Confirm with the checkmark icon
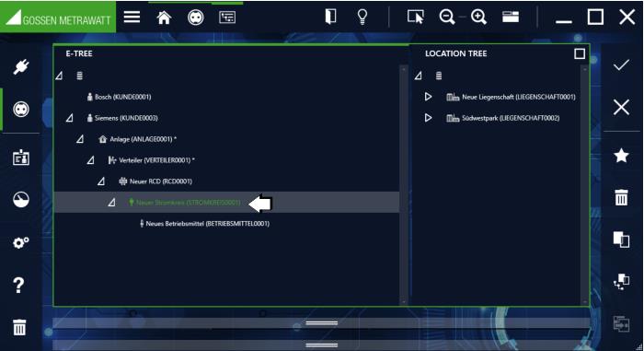The image size is (644, 351). [621, 65]
